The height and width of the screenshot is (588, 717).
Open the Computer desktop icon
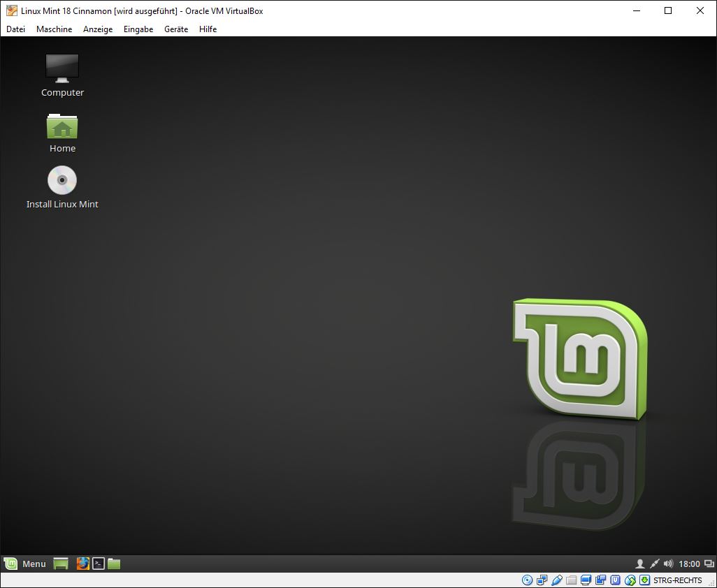[62, 69]
